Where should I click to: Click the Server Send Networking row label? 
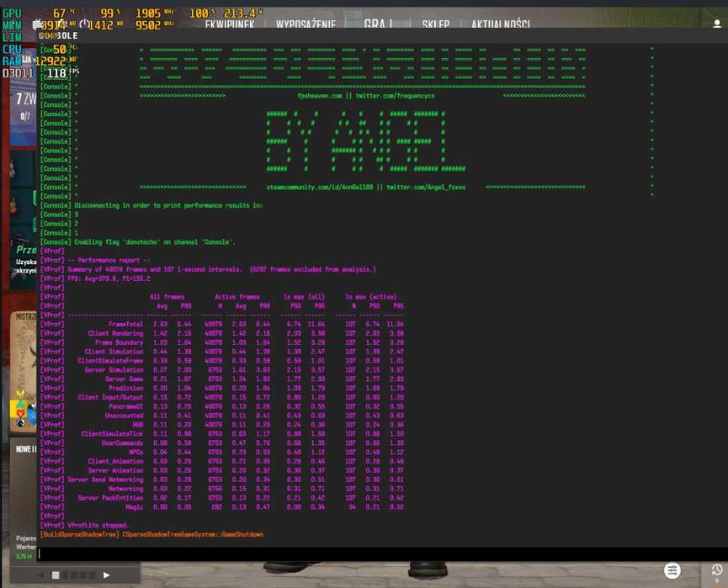pyautogui.click(x=105, y=479)
